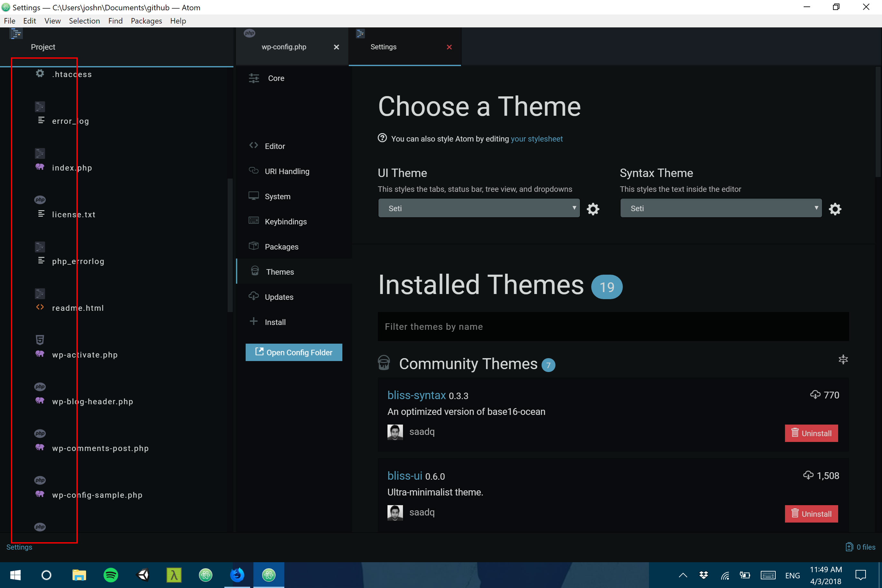The image size is (882, 588).
Task: Collapse Community Themes using the snowflake icon
Action: coord(843,360)
